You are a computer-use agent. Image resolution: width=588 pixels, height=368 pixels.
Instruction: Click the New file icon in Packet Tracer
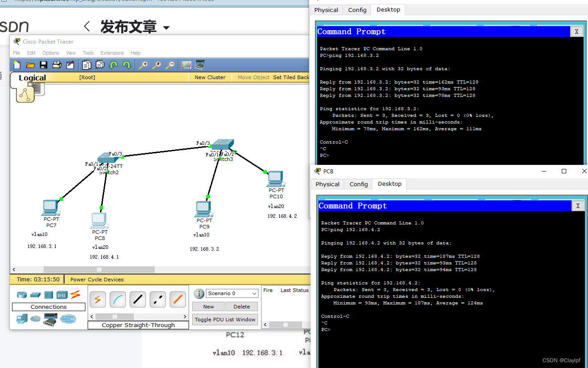point(17,65)
